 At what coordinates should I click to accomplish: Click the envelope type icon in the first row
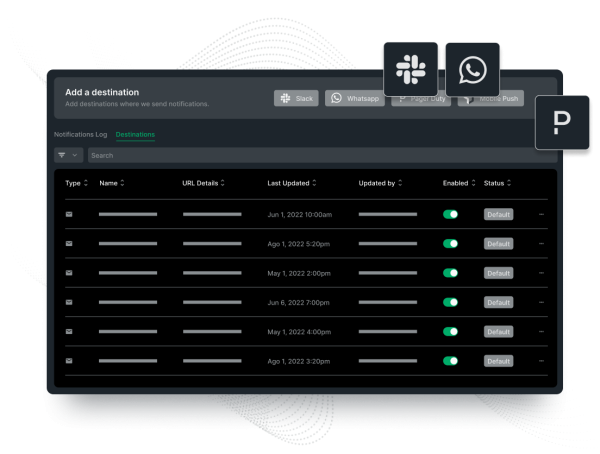coord(69,214)
